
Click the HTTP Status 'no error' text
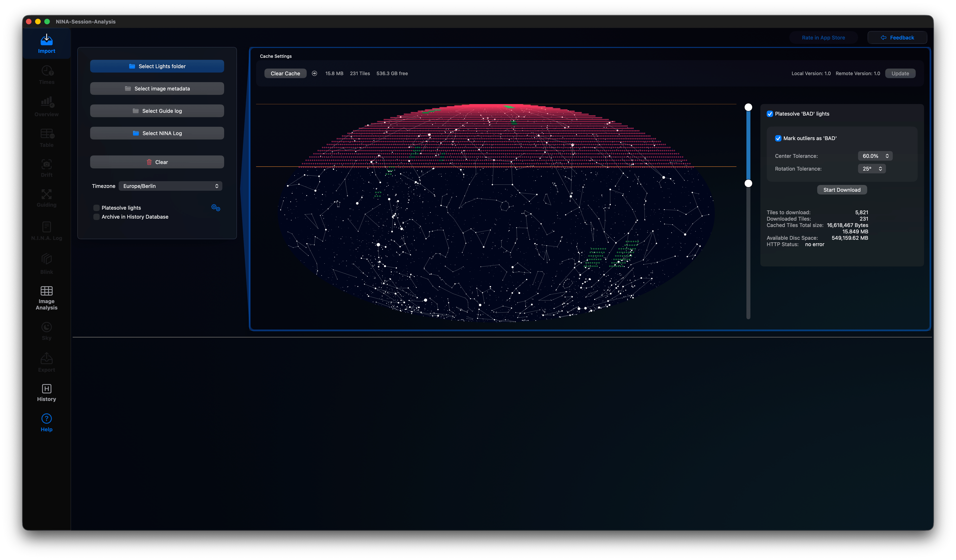(x=814, y=245)
